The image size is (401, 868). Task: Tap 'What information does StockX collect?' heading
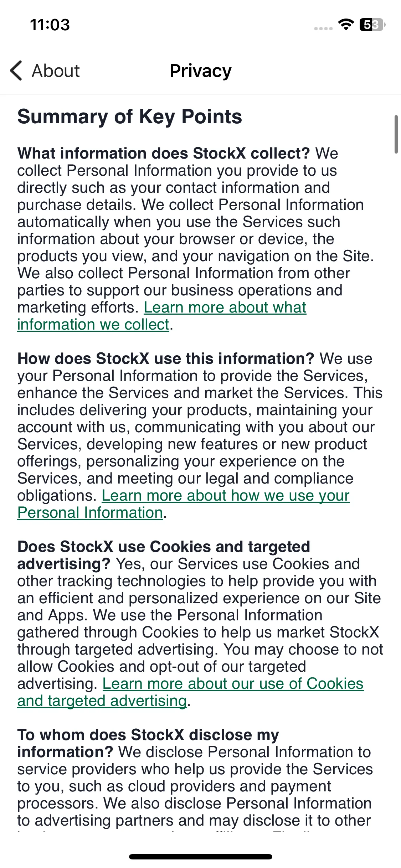click(x=164, y=154)
